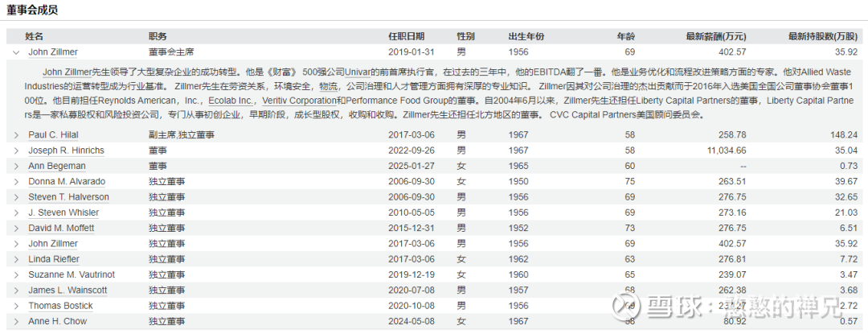Viewport: 868px width, 334px height.
Task: Open Ann Begeman name link
Action: pos(57,166)
